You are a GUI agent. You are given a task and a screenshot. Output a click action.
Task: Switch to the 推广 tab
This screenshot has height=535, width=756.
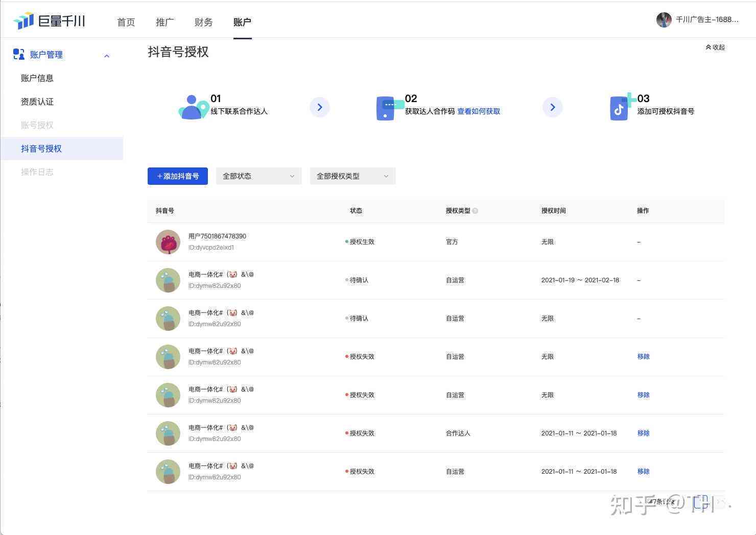pos(164,22)
